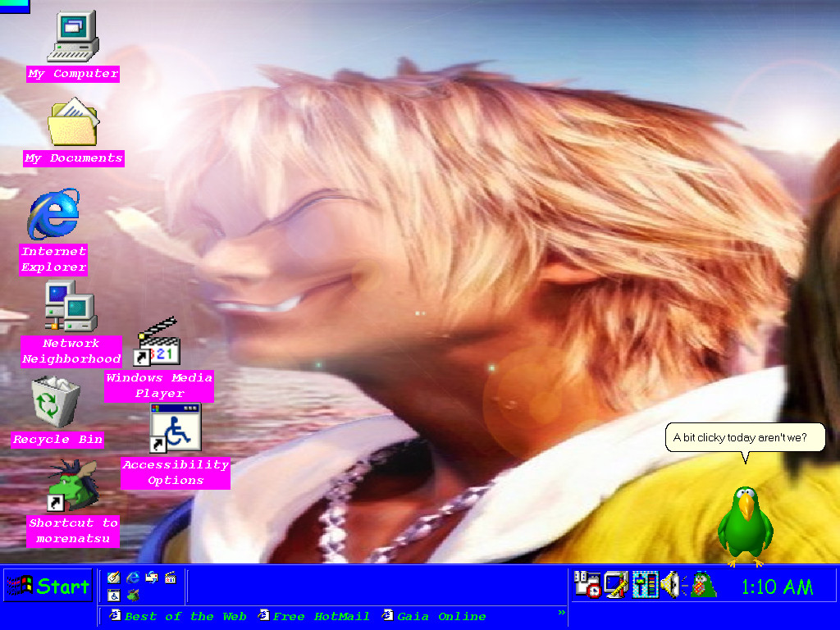Click the display settings tray icon
Screen dimensions: 840x630
point(616,584)
